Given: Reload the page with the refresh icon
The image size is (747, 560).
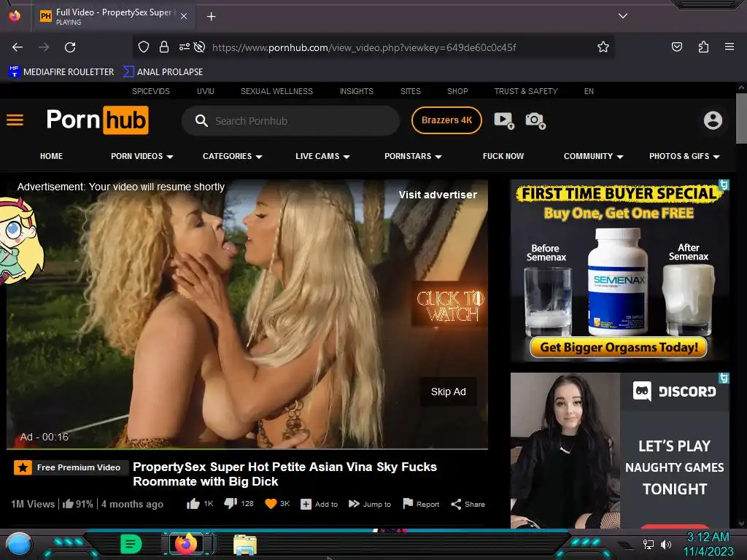Looking at the screenshot, I should coord(70,47).
